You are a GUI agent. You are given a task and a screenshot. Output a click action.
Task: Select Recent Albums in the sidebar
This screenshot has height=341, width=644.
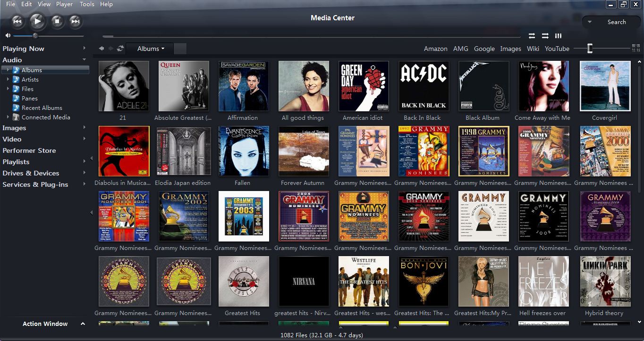point(42,108)
